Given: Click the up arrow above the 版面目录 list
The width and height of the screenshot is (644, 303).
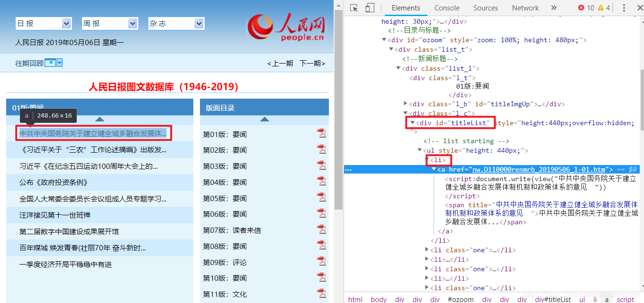Looking at the screenshot, I should (264, 119).
